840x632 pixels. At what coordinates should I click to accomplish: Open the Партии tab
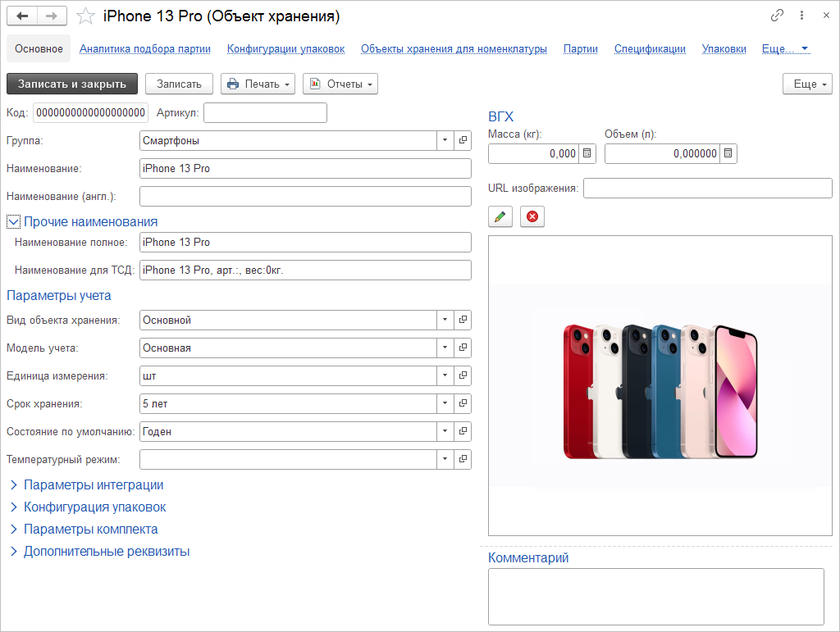pos(580,48)
